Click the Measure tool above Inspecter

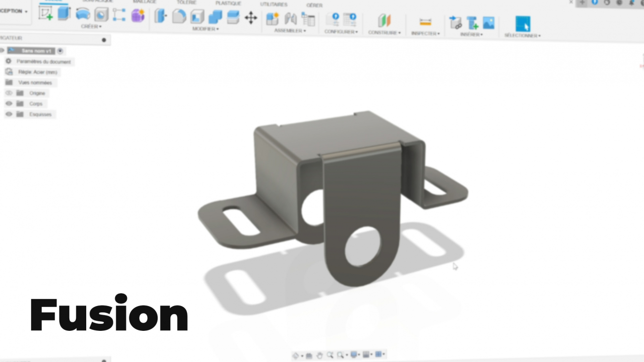(425, 22)
